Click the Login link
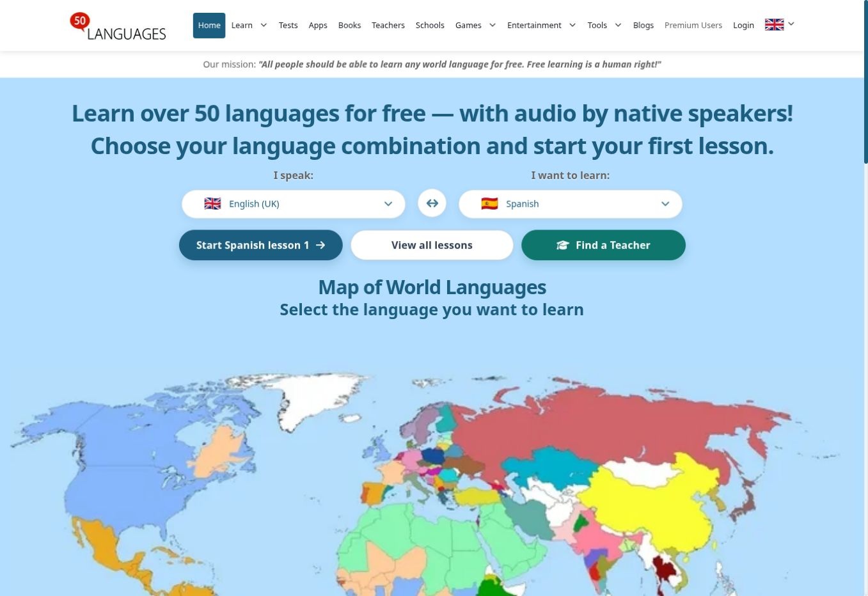 pos(743,26)
